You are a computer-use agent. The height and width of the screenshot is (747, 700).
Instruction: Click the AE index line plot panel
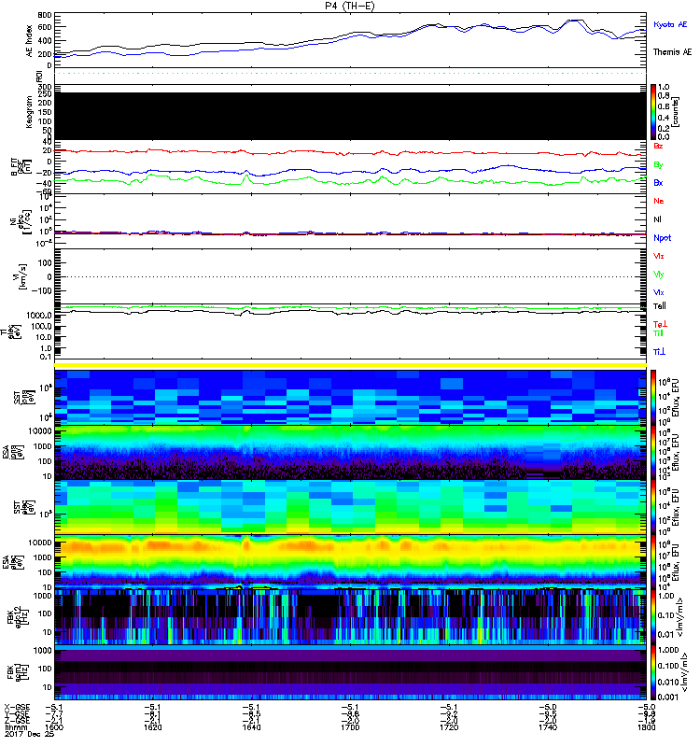[350, 40]
